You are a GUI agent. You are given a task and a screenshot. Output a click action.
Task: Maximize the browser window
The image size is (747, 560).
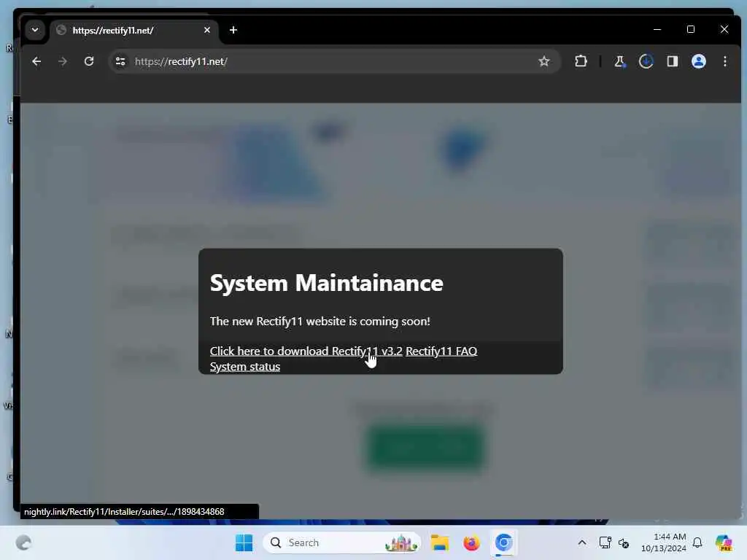[x=691, y=29]
